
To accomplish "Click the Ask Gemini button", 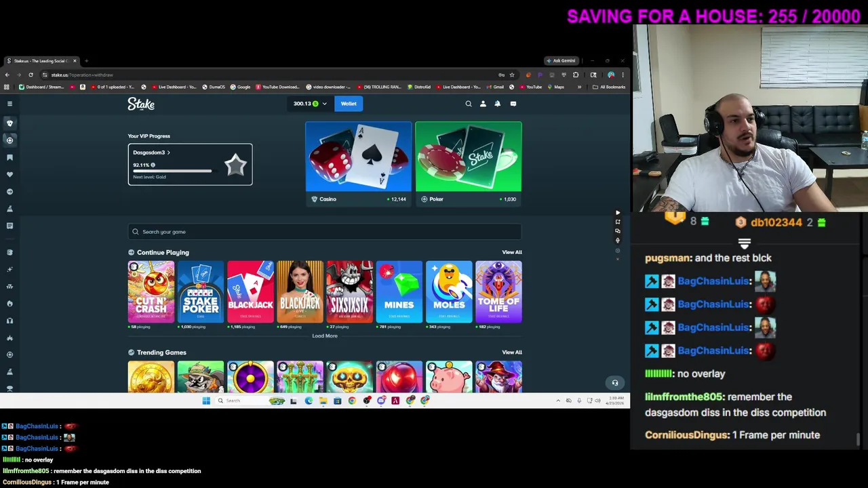I will click(561, 61).
